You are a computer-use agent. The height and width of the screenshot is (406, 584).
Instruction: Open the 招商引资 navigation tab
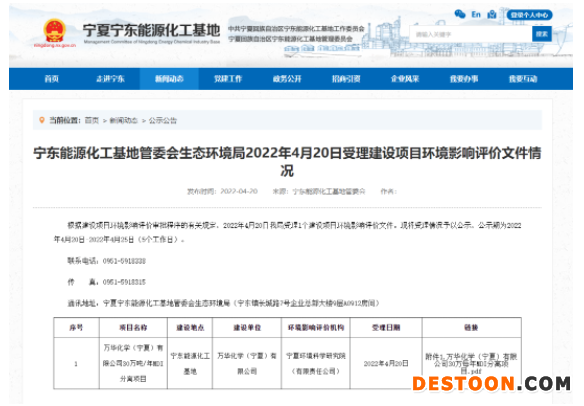coord(346,79)
